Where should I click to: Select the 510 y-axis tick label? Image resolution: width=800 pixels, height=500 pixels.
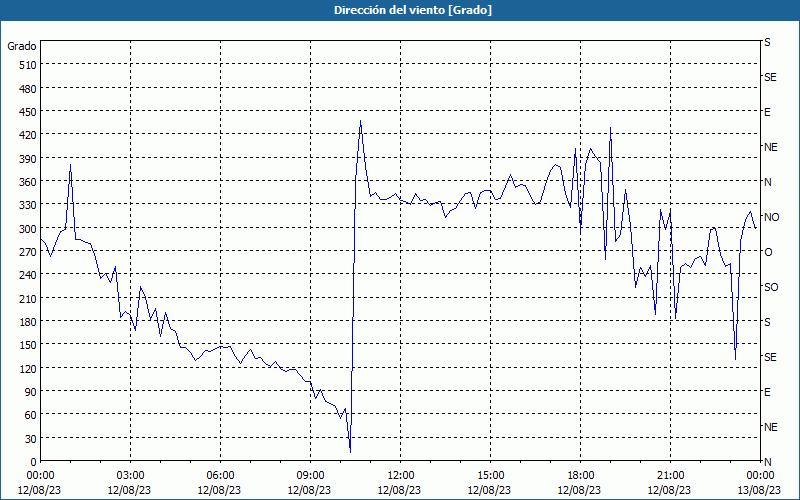pyautogui.click(x=27, y=65)
